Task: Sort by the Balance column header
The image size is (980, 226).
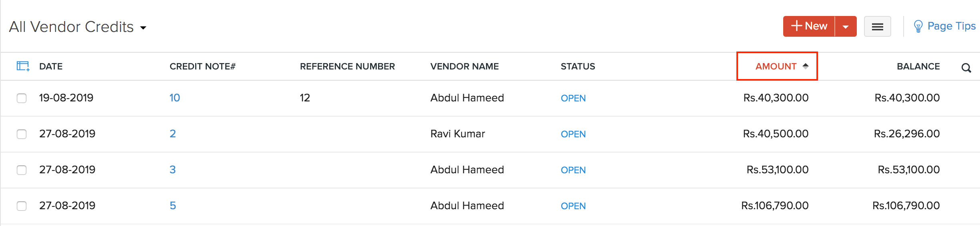Action: coord(918,66)
